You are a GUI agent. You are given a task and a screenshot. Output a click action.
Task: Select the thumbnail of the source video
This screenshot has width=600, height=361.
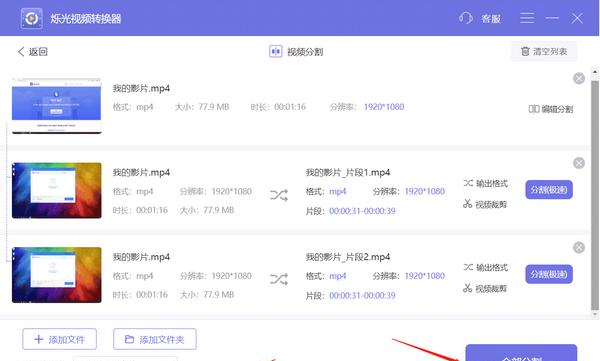tap(57, 106)
